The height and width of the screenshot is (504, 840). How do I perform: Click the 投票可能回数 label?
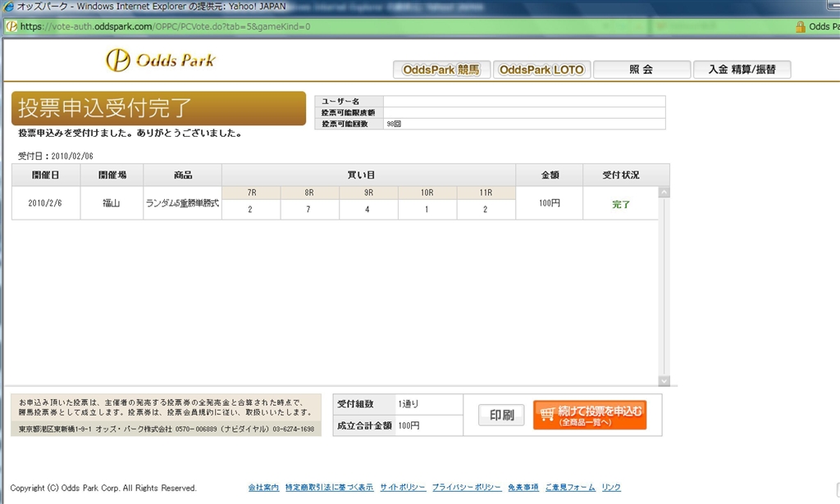point(345,124)
